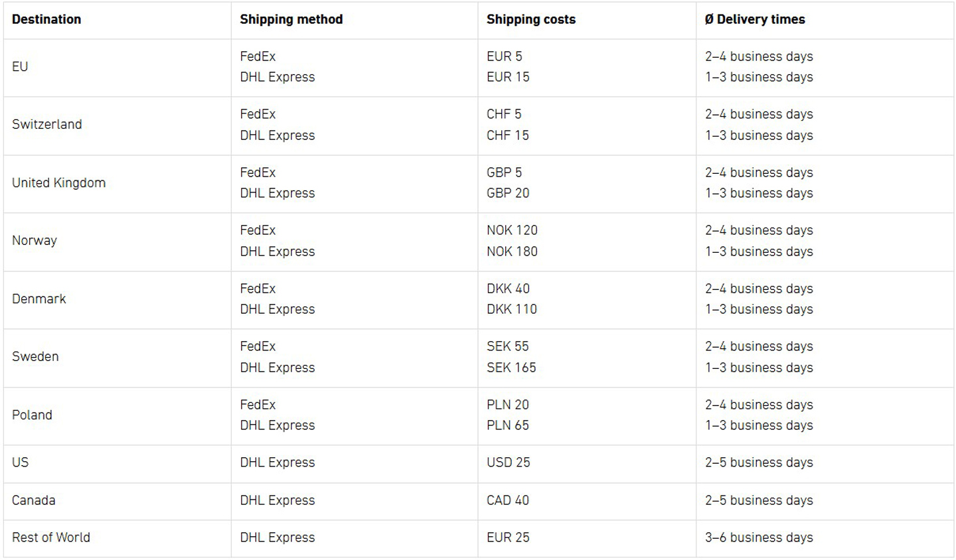Click the DKK 110 shipping cost
The height and width of the screenshot is (560, 956).
coord(511,309)
